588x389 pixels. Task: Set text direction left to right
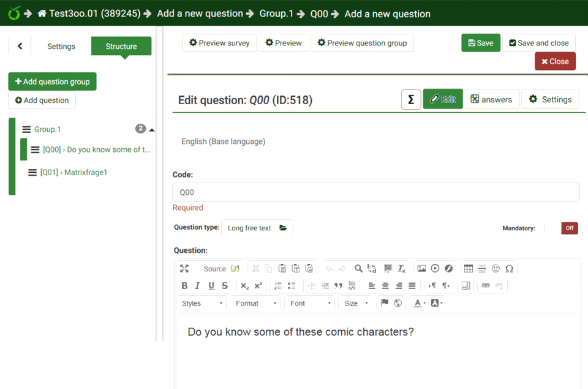(432, 286)
